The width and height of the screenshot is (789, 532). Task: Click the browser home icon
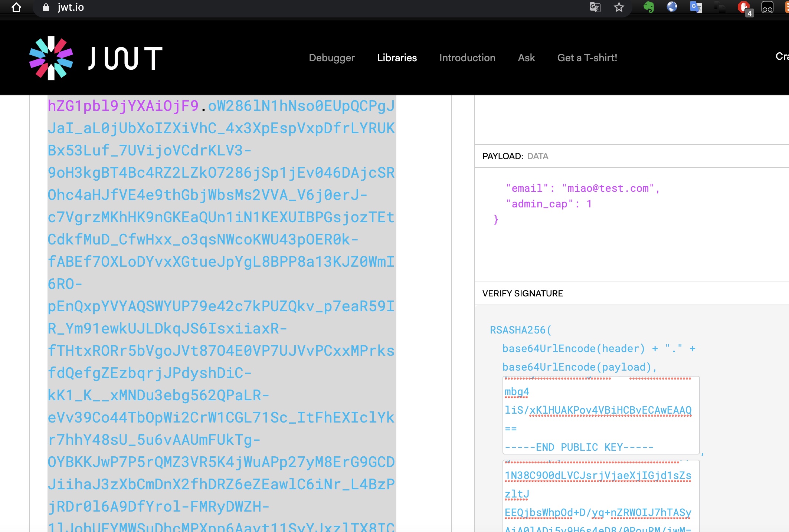pyautogui.click(x=16, y=7)
